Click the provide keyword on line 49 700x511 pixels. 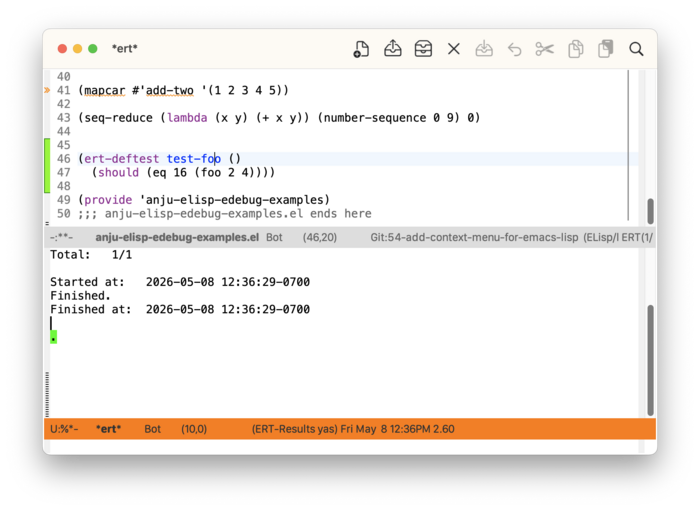(108, 200)
